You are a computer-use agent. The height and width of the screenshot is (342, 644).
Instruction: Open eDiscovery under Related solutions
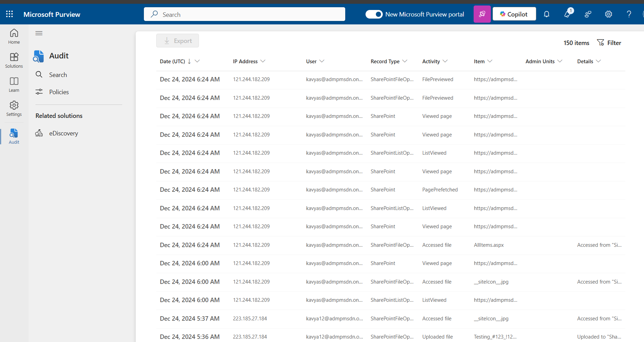(64, 133)
